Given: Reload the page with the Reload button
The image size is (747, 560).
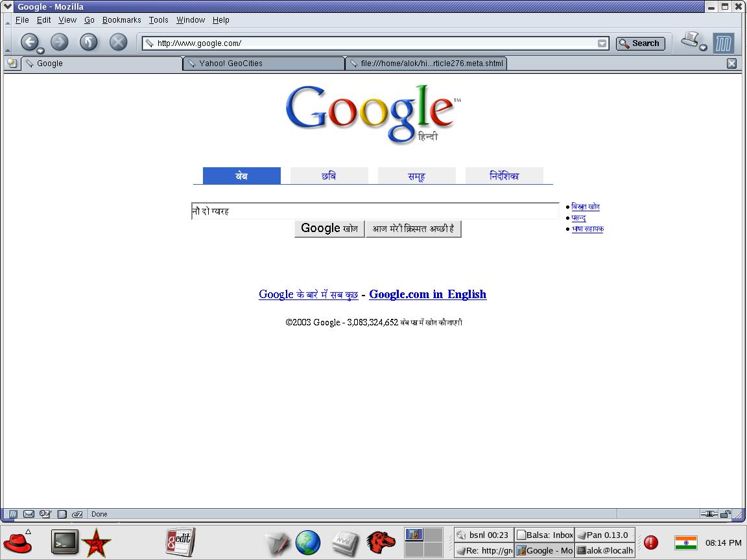Looking at the screenshot, I should [89, 42].
